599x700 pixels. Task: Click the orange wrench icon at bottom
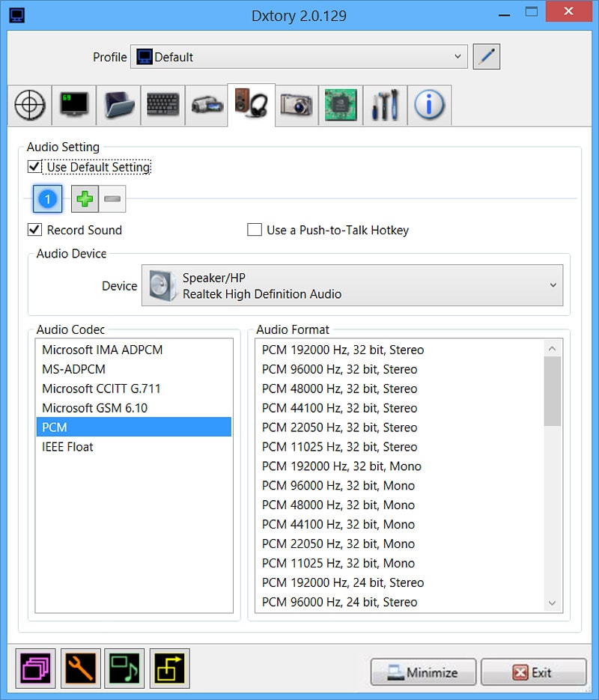[x=80, y=668]
